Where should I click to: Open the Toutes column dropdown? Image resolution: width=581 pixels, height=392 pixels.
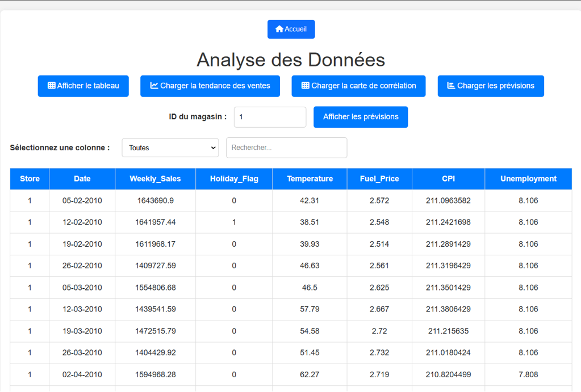pos(170,147)
